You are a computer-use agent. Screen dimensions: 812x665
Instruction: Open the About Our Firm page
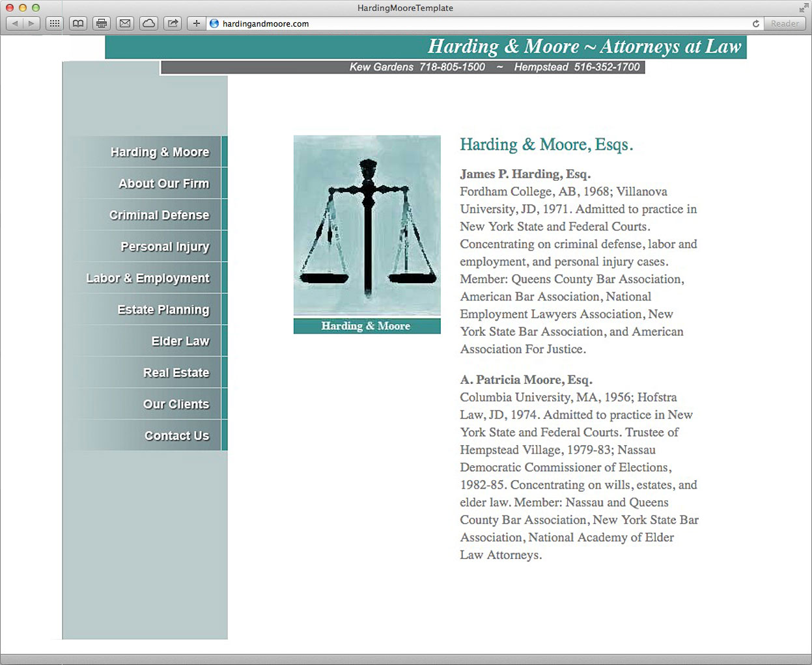click(163, 183)
